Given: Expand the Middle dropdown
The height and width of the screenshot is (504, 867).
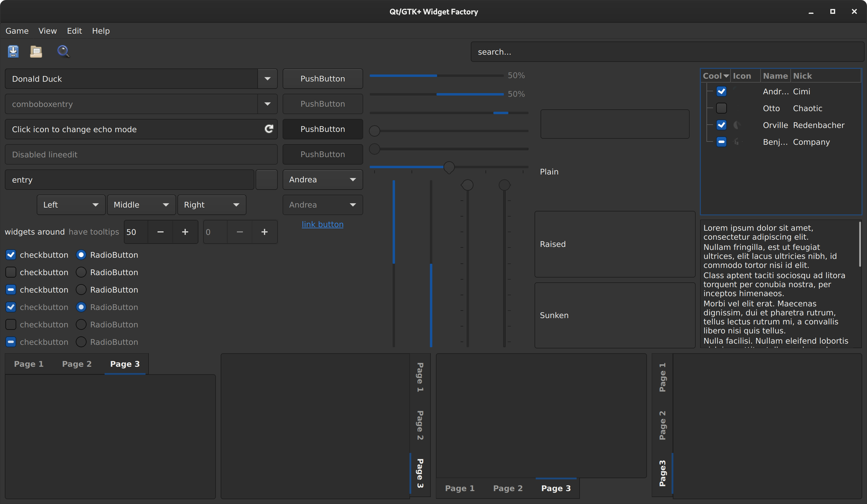Looking at the screenshot, I should click(x=141, y=205).
